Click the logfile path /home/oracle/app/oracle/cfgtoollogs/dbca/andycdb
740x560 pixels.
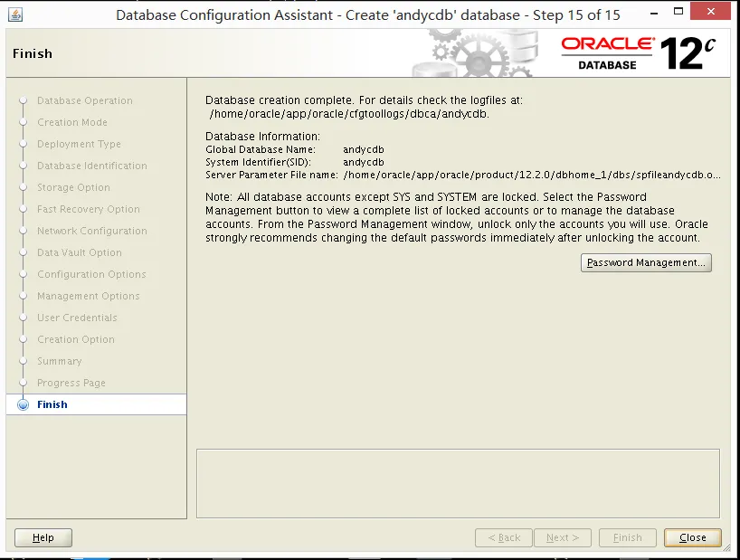[x=349, y=114]
